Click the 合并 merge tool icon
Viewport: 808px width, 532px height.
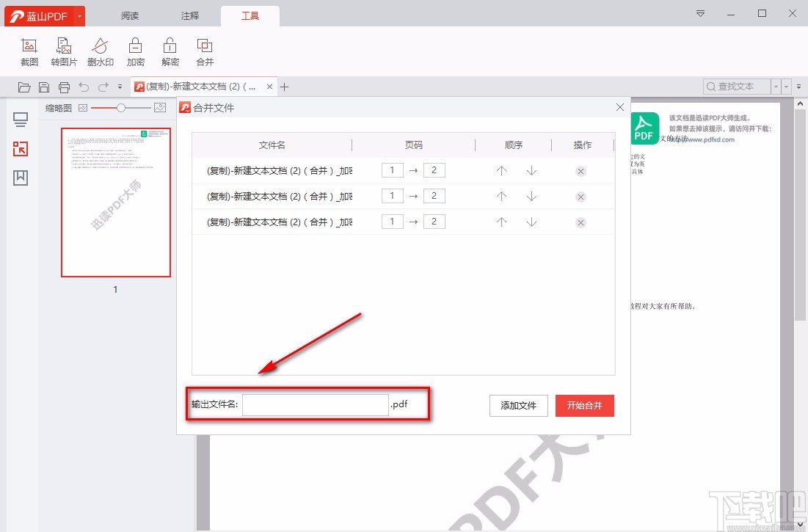(x=205, y=51)
